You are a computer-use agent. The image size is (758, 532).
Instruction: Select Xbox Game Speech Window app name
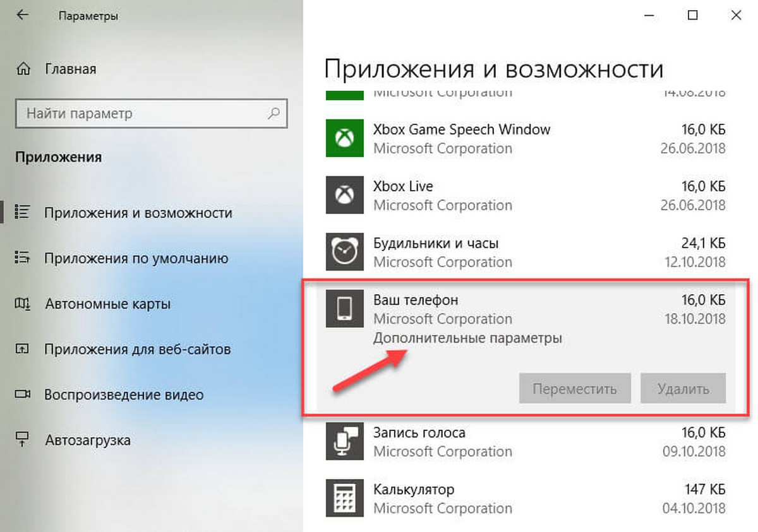(462, 129)
